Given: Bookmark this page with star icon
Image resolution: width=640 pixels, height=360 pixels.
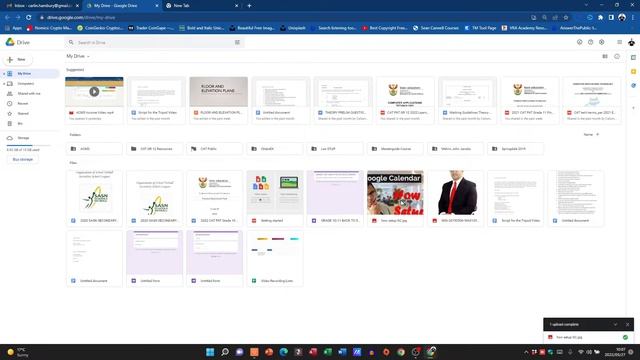Looking at the screenshot, I should [x=566, y=18].
